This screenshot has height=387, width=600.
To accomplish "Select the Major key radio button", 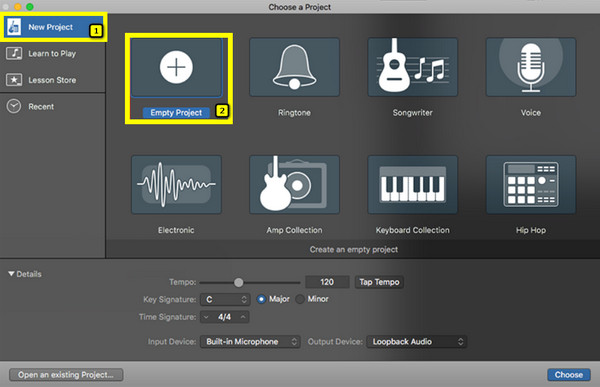I will (x=261, y=299).
